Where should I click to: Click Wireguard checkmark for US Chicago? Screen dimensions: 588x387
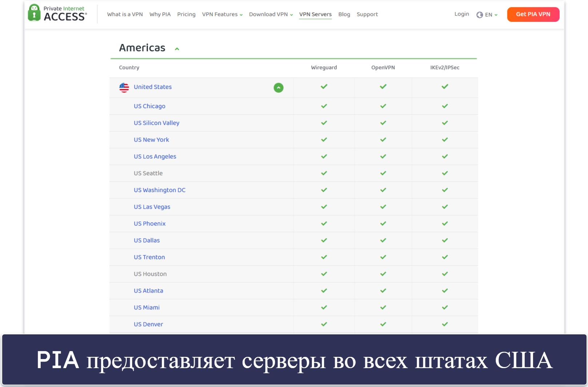pos(324,106)
